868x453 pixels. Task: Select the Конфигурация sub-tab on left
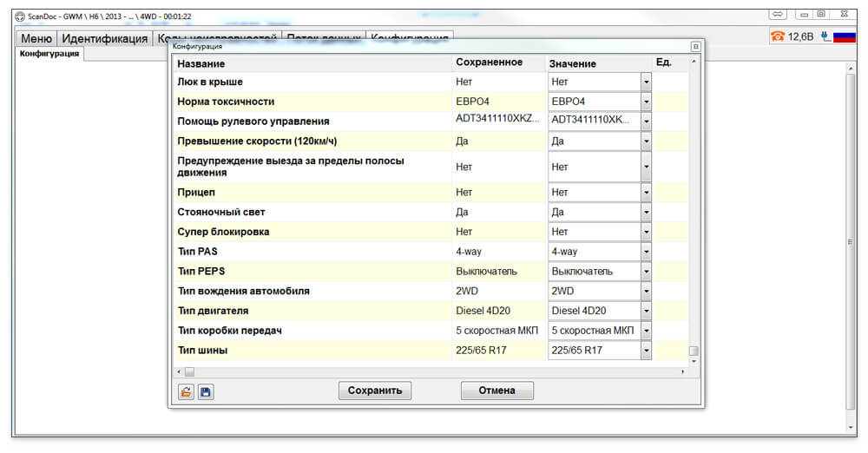coord(49,54)
